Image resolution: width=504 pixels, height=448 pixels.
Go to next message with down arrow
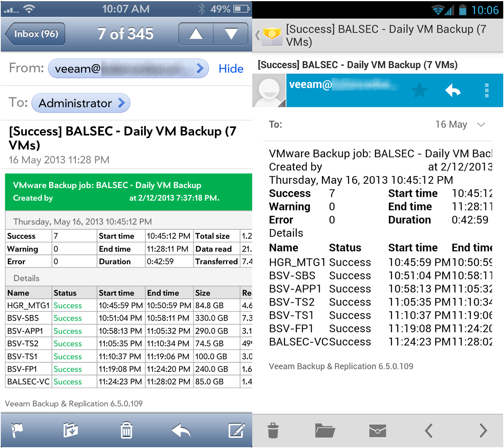(231, 34)
